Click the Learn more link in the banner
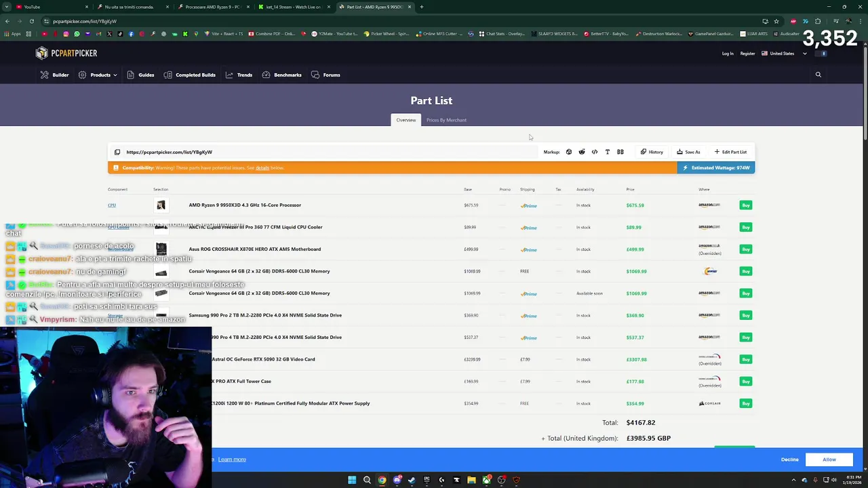 click(x=232, y=460)
